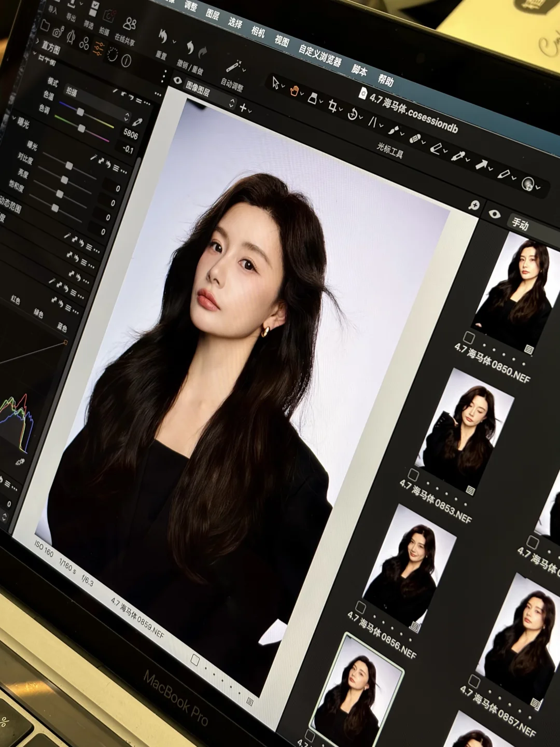
Task: Click the 在线共享 live share icon
Action: 129,24
